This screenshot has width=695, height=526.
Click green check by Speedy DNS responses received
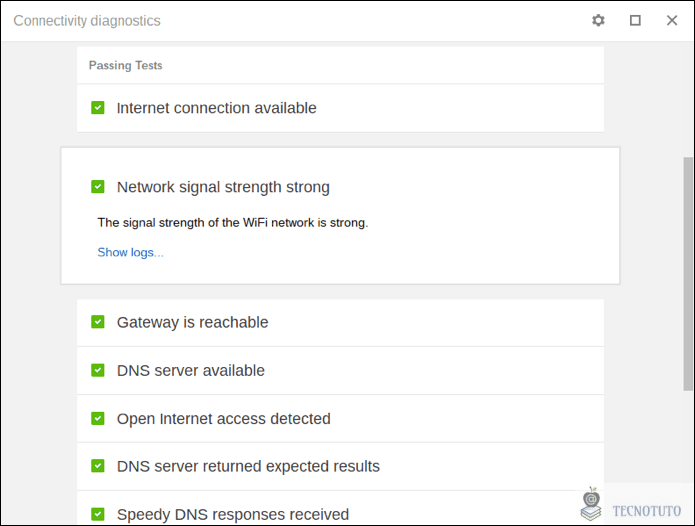click(98, 514)
